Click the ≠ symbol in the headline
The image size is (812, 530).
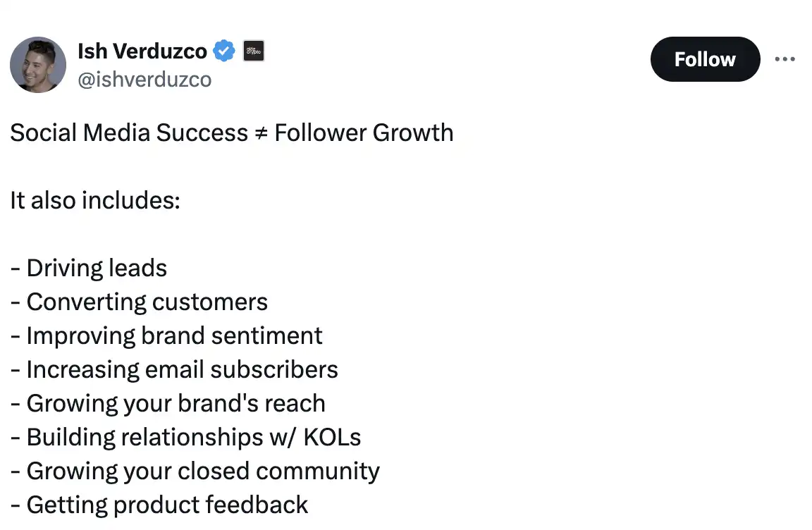pos(261,132)
